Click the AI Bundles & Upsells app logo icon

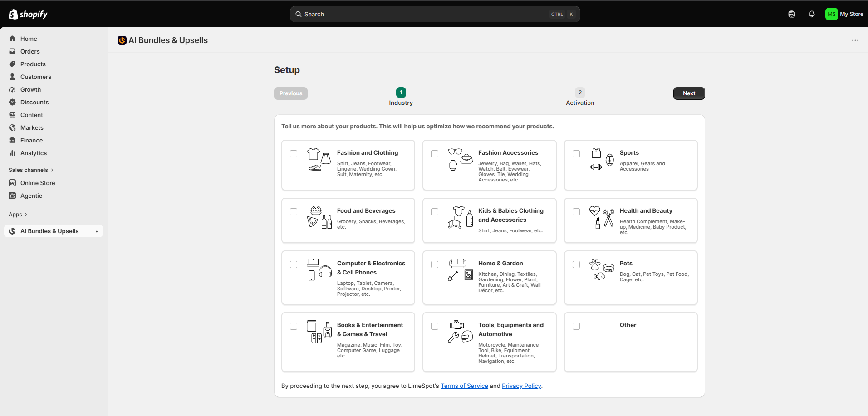(x=122, y=40)
